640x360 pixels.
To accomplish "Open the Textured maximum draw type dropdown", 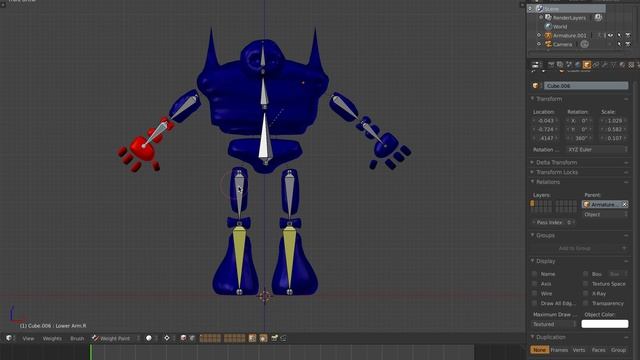I will [554, 324].
